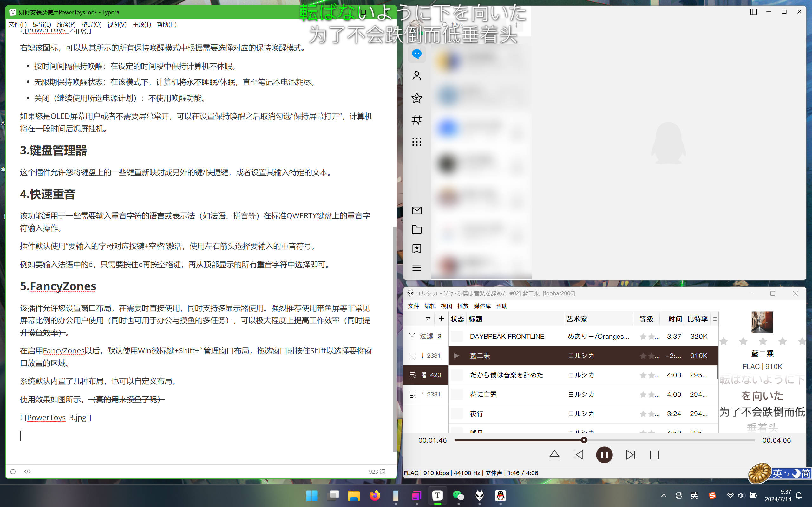Open the QQ contacts icon
812x507 pixels.
(416, 76)
